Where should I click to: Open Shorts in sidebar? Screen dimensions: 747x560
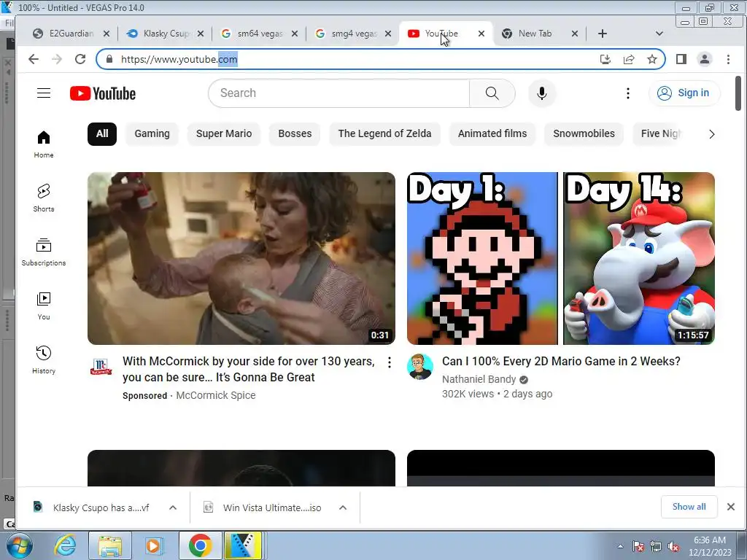[44, 198]
